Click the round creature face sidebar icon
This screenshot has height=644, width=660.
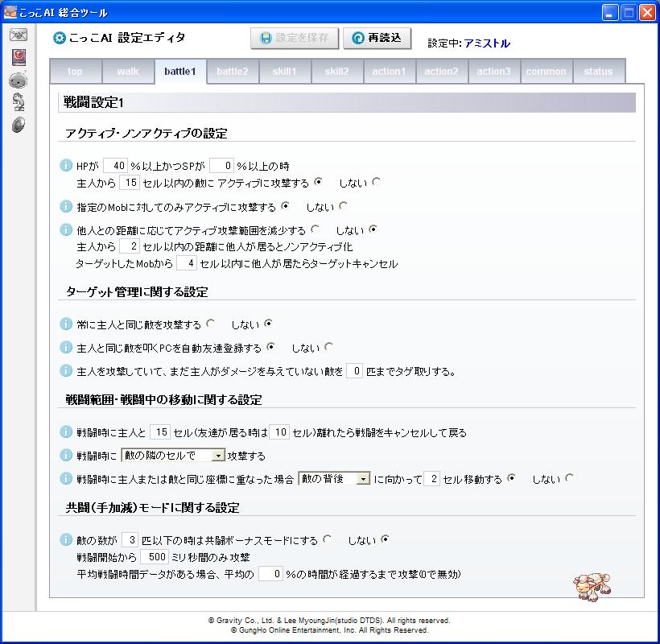(x=18, y=80)
